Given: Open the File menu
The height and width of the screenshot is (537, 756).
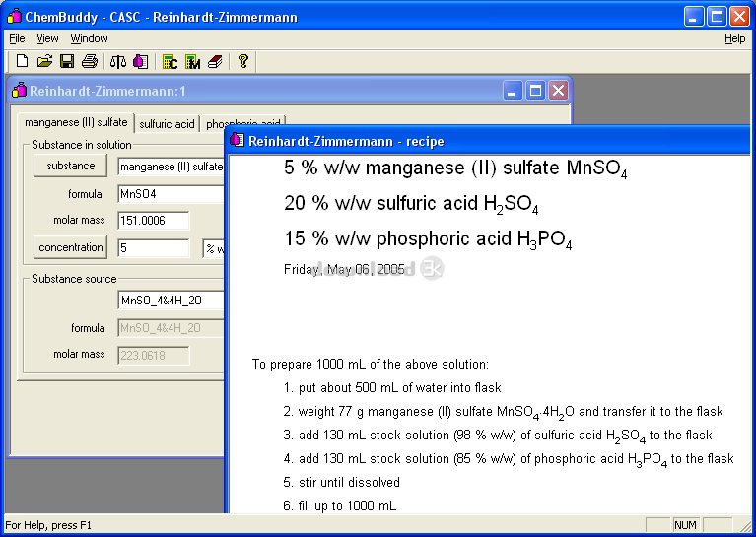Looking at the screenshot, I should [17, 38].
